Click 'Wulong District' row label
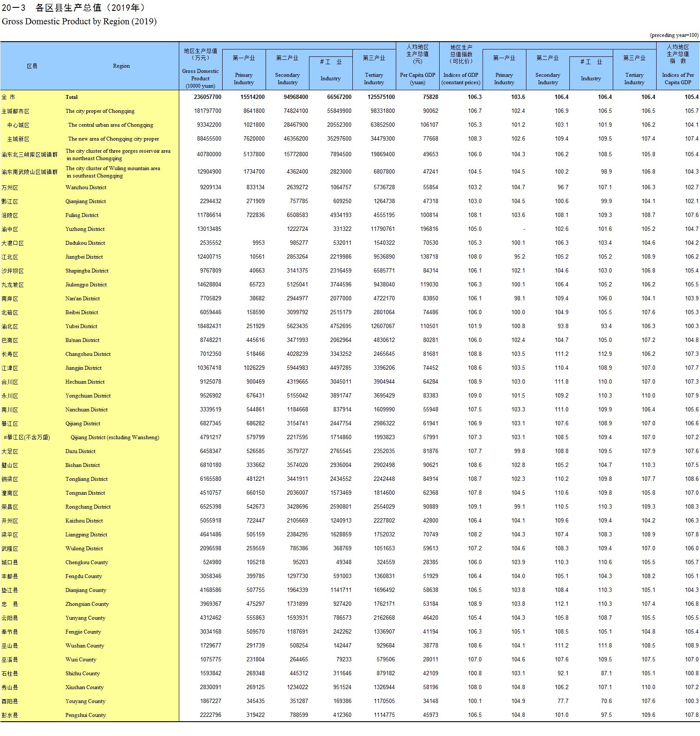This screenshot has width=700, height=736. click(84, 549)
